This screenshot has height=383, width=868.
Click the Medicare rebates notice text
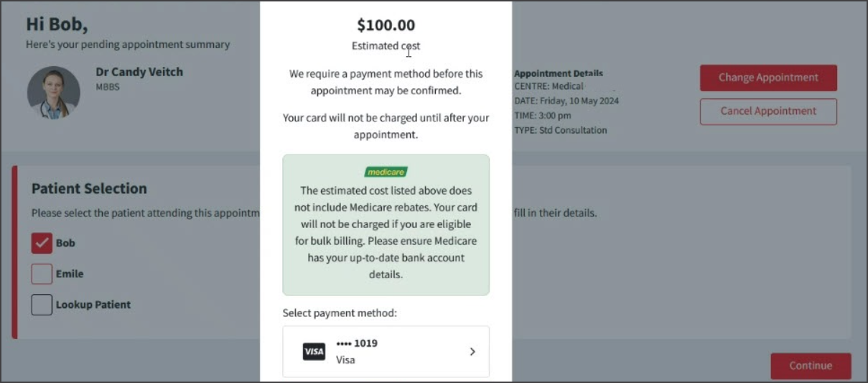(386, 233)
